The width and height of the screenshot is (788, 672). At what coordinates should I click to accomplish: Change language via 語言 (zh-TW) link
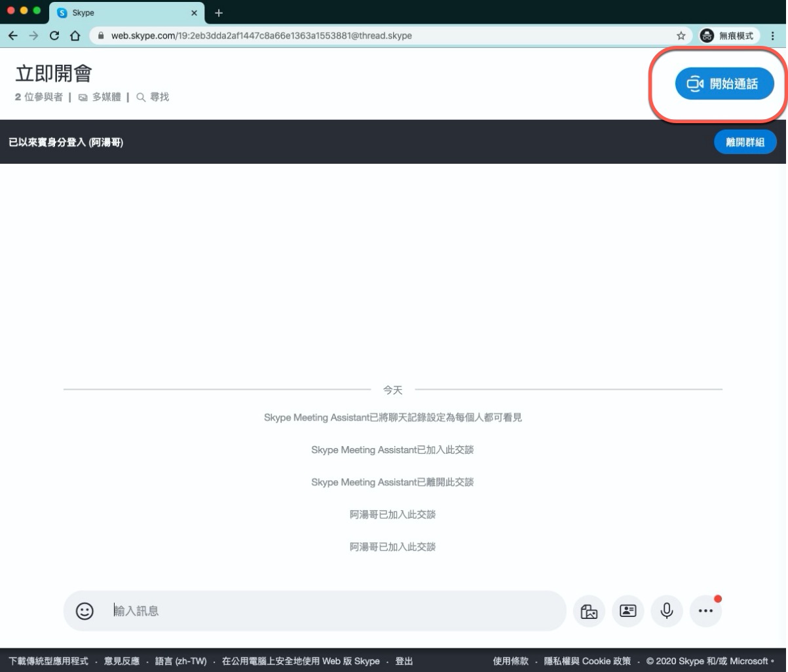coord(181,661)
